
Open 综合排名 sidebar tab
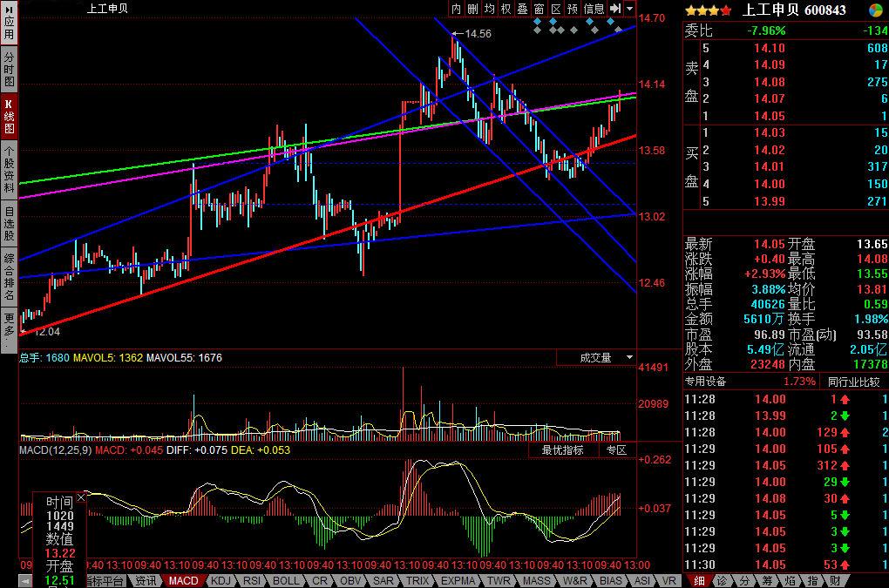pyautogui.click(x=9, y=276)
